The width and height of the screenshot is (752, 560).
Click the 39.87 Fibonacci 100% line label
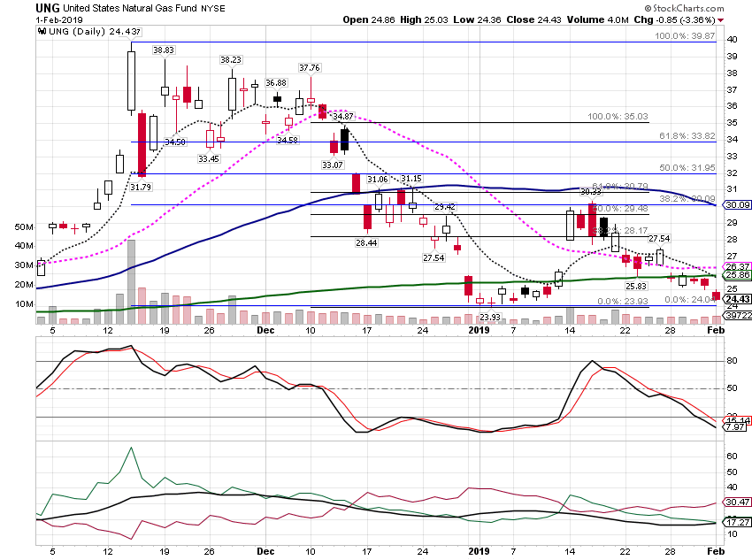tap(685, 36)
